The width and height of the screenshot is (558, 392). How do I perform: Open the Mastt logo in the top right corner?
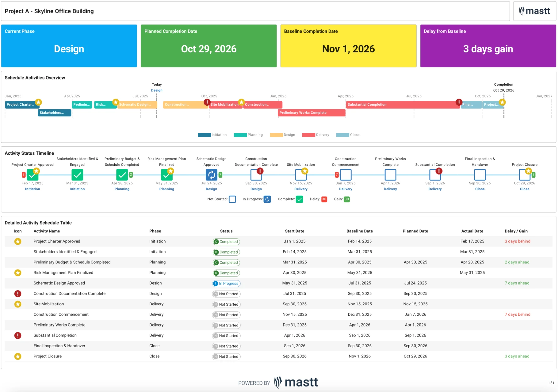coord(534,11)
